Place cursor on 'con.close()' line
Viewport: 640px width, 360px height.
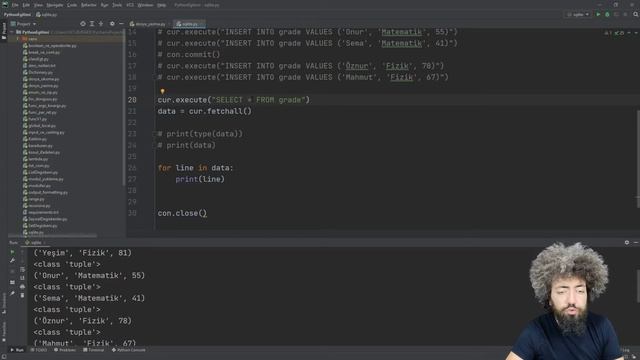coord(182,213)
